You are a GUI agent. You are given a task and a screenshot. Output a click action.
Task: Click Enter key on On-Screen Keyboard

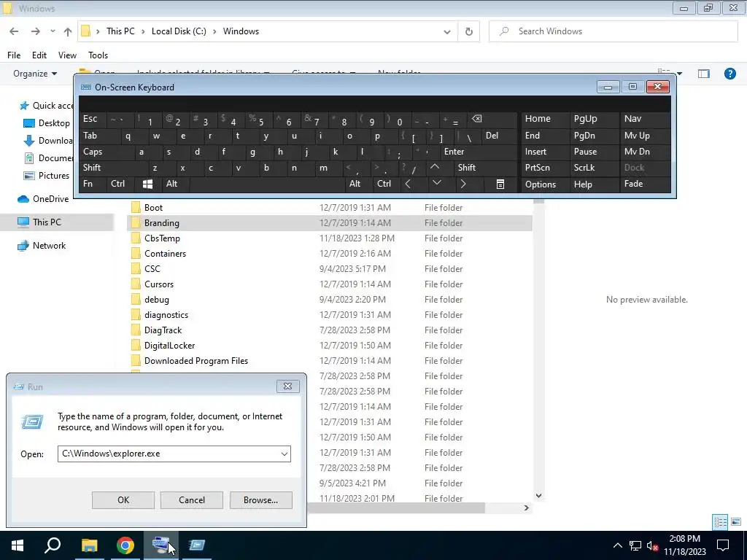pyautogui.click(x=478, y=152)
